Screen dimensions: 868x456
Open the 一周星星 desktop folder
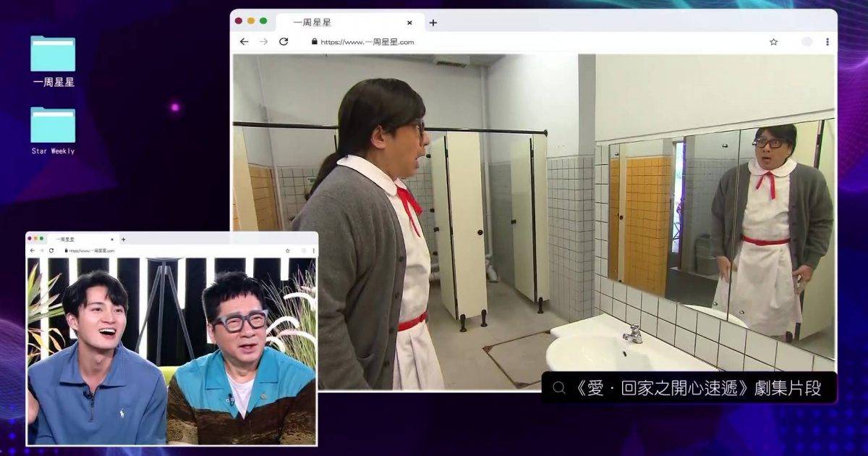(53, 61)
